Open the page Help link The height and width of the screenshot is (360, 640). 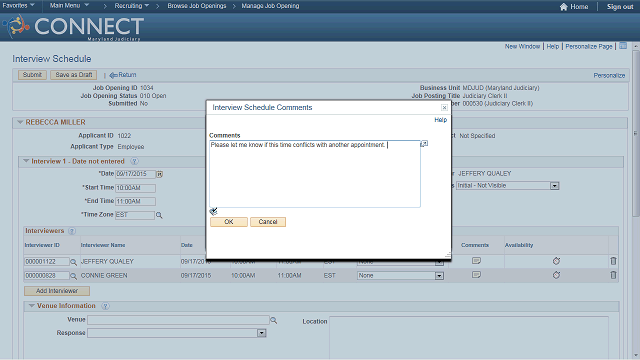coord(552,47)
